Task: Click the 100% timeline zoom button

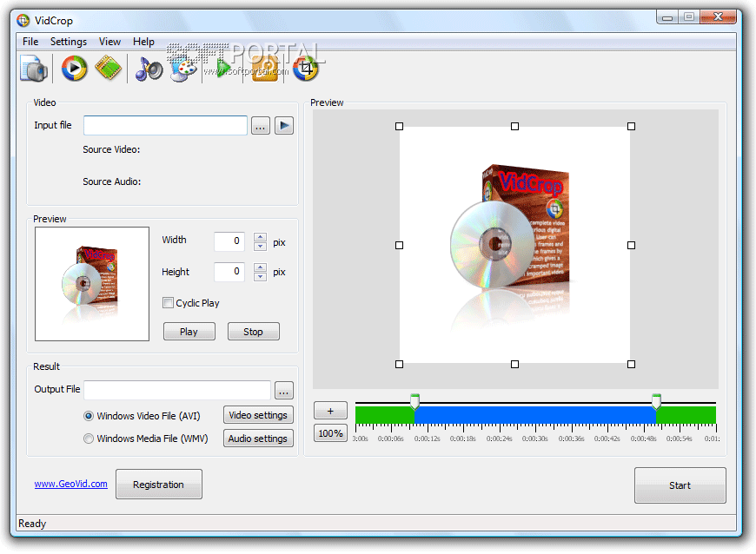Action: tap(330, 433)
